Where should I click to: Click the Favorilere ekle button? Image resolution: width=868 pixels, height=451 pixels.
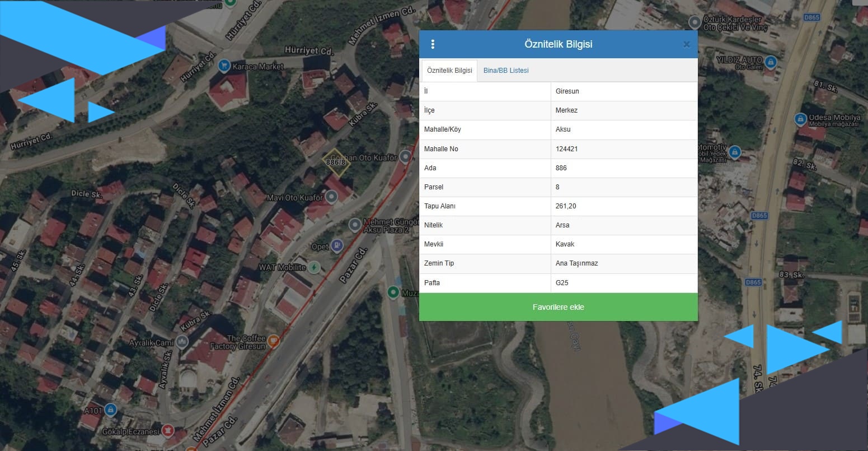click(559, 307)
